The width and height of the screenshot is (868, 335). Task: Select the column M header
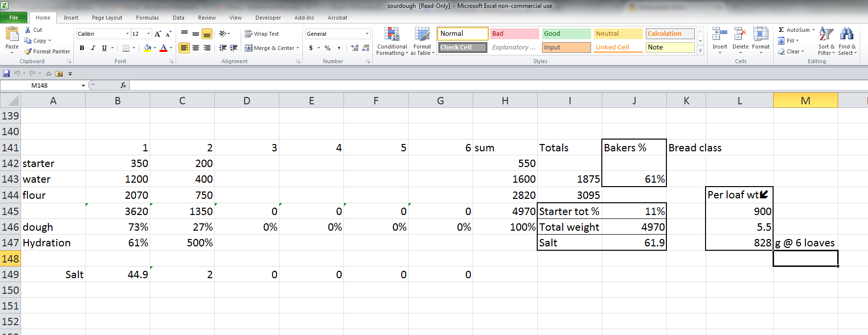(805, 100)
